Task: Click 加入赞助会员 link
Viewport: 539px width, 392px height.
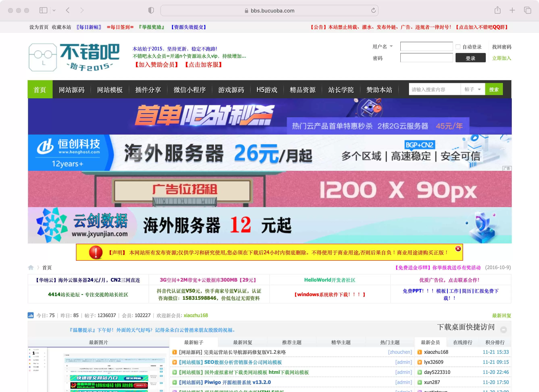Action: tap(156, 65)
